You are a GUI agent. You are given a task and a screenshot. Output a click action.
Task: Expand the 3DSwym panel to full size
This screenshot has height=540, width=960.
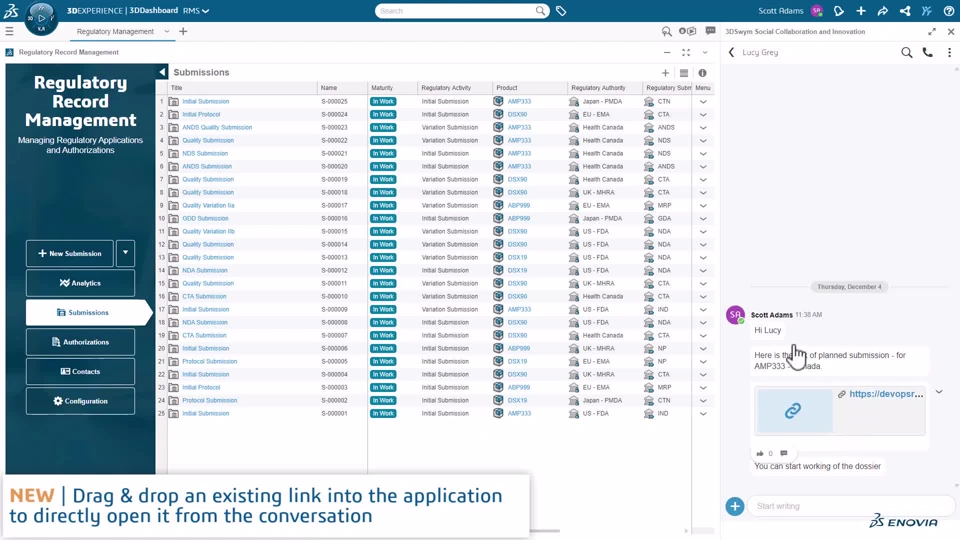click(932, 31)
